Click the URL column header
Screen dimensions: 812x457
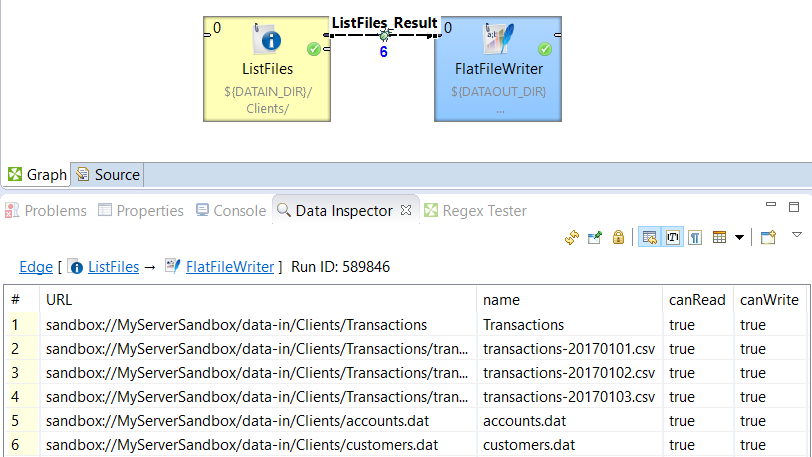click(59, 299)
